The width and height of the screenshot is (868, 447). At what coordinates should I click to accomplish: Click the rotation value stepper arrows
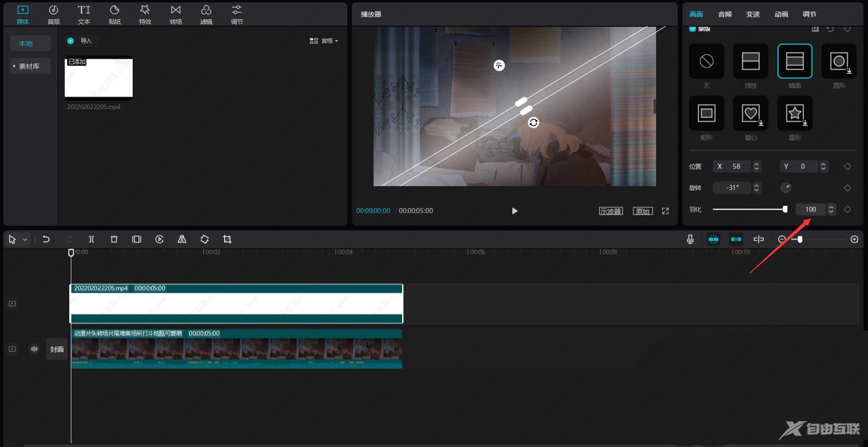click(x=756, y=188)
